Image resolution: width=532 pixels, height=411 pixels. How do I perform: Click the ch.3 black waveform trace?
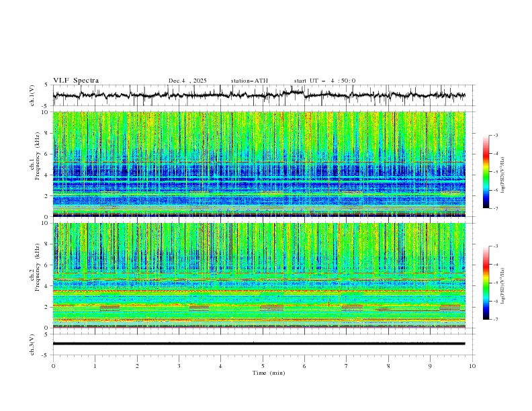259,344
